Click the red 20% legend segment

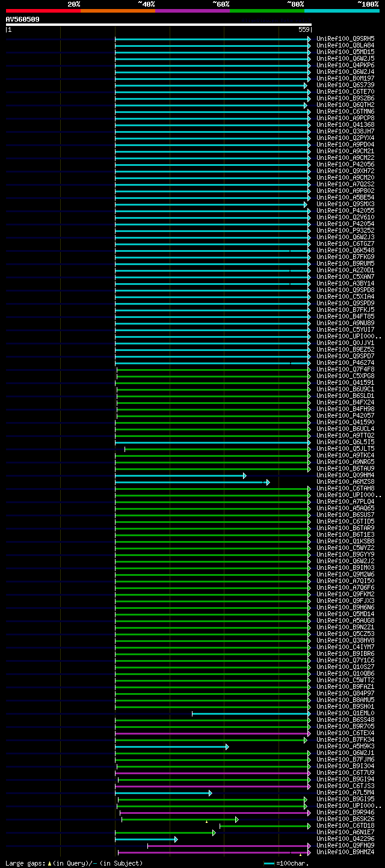pyautogui.click(x=43, y=11)
